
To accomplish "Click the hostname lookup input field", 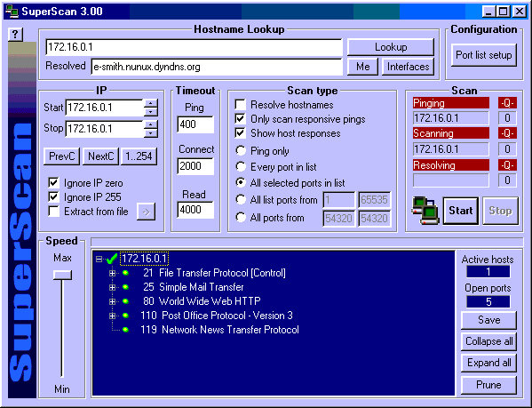I will pos(195,47).
